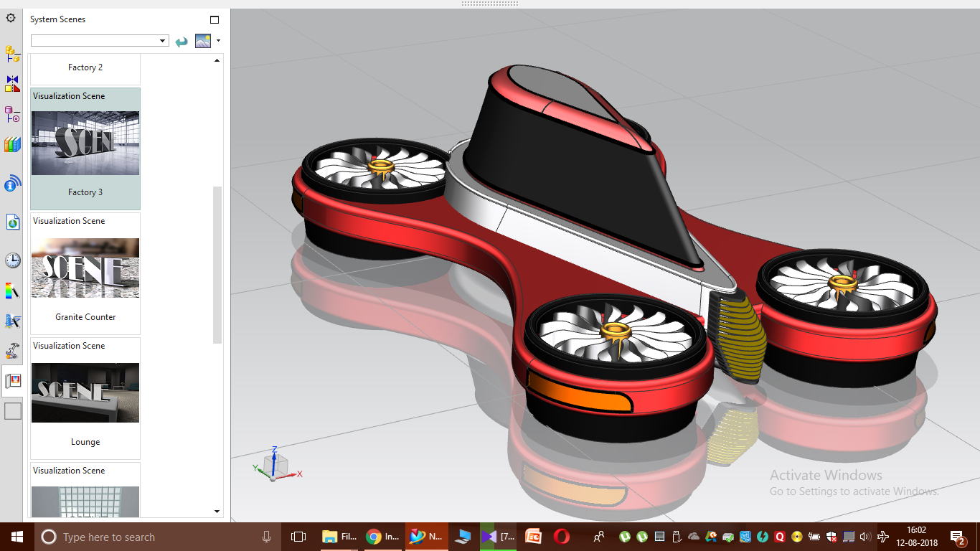
Task: Open the Assembly Navigator tab
Action: (12, 54)
